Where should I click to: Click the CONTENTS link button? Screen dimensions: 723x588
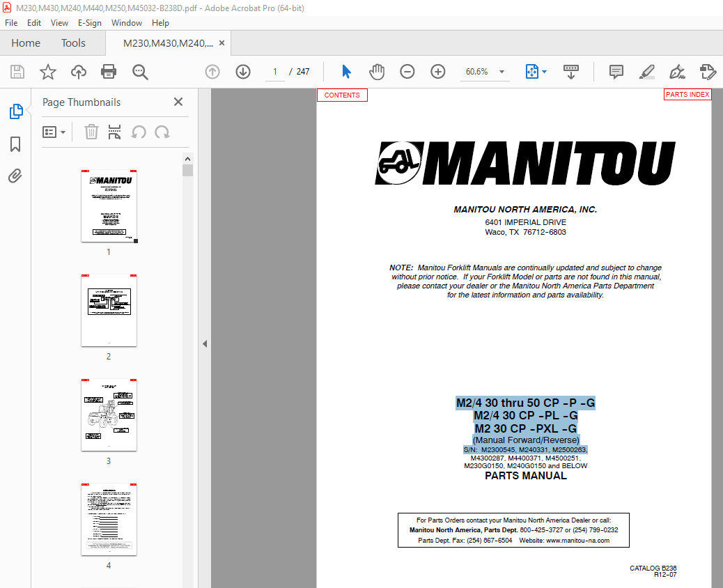(x=342, y=95)
